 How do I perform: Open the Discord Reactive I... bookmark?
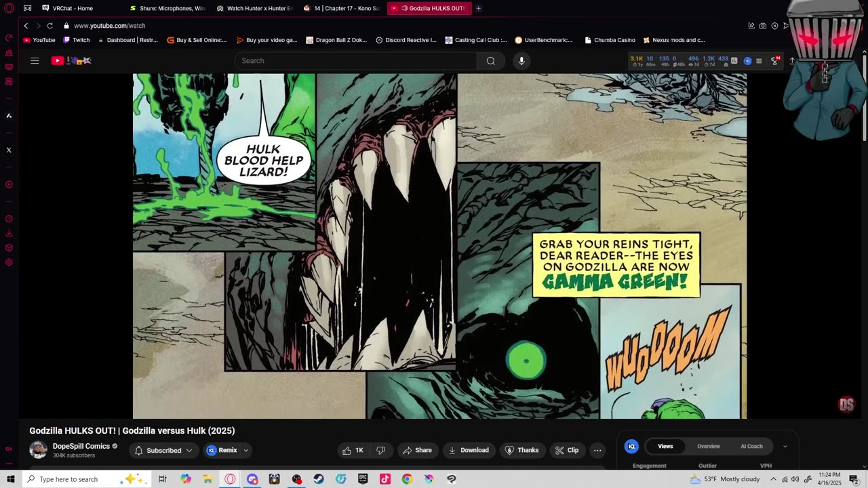(406, 40)
